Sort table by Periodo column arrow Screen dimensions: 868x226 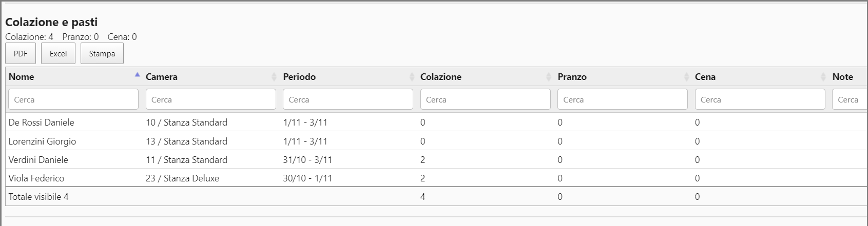pyautogui.click(x=411, y=77)
